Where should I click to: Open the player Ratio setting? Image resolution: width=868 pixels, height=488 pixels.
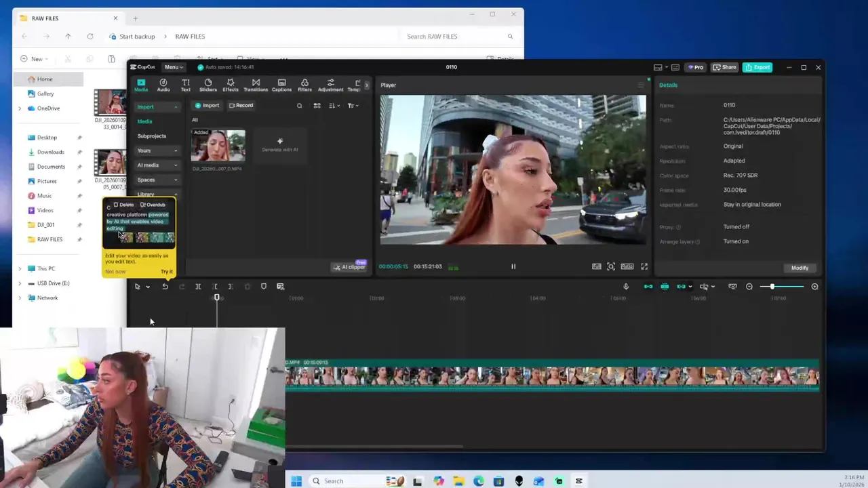[627, 266]
